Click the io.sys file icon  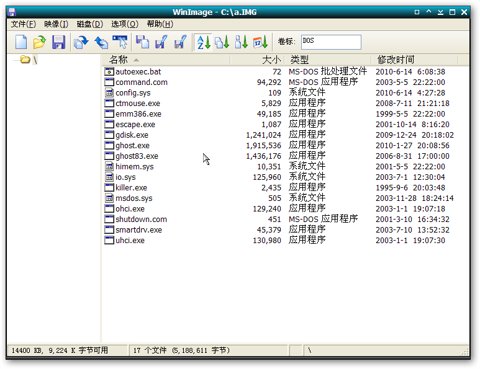(x=109, y=177)
